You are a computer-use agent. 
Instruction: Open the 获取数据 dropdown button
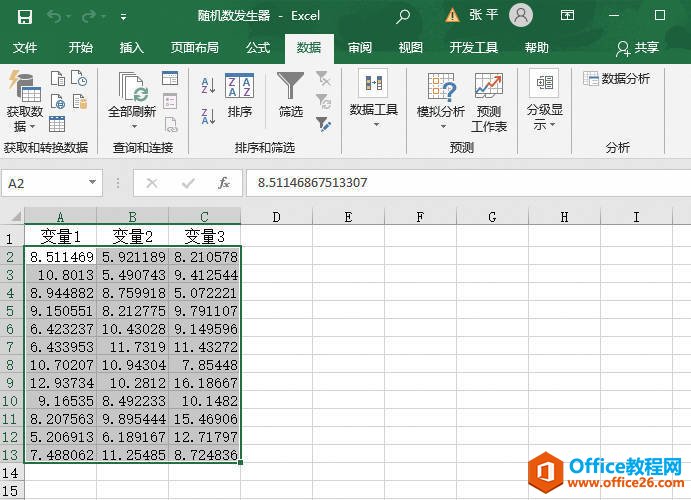click(x=25, y=101)
